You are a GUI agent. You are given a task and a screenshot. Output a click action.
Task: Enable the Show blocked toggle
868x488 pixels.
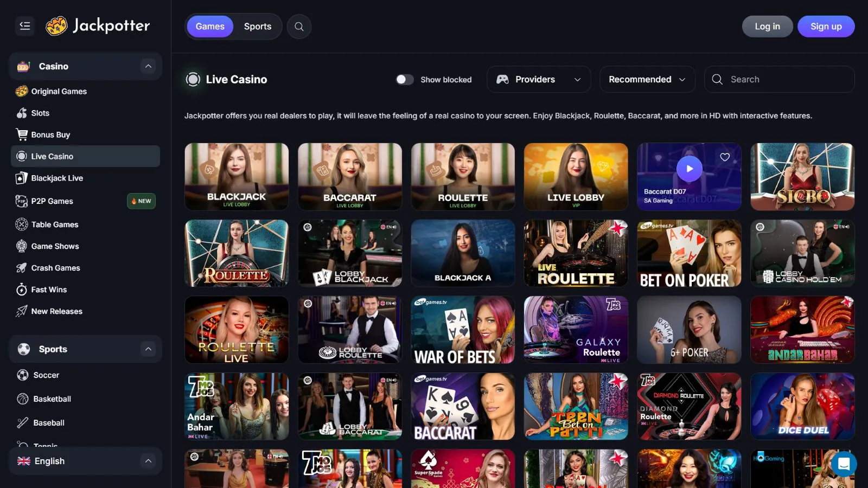pos(405,80)
